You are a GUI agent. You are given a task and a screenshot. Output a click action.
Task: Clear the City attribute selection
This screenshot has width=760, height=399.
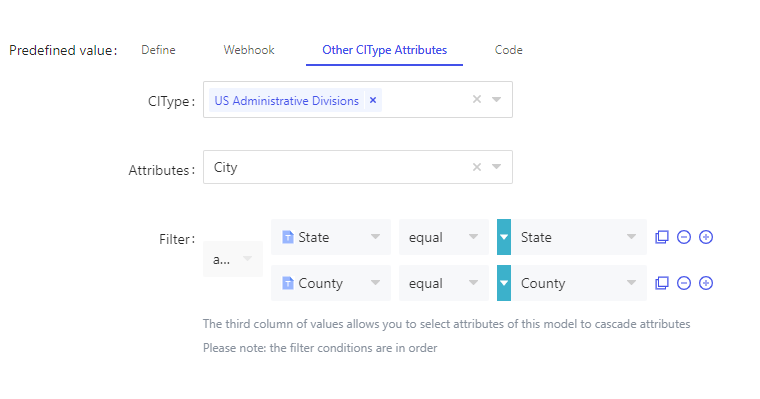point(477,167)
